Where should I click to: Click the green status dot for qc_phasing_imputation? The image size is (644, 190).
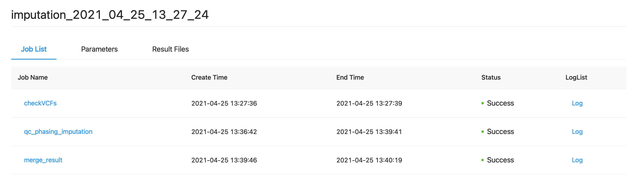pyautogui.click(x=483, y=132)
